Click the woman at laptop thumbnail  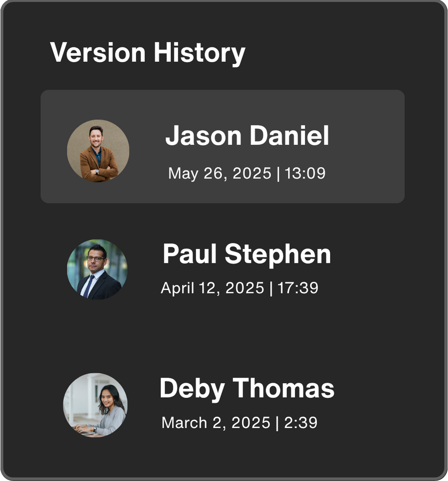coord(96,405)
